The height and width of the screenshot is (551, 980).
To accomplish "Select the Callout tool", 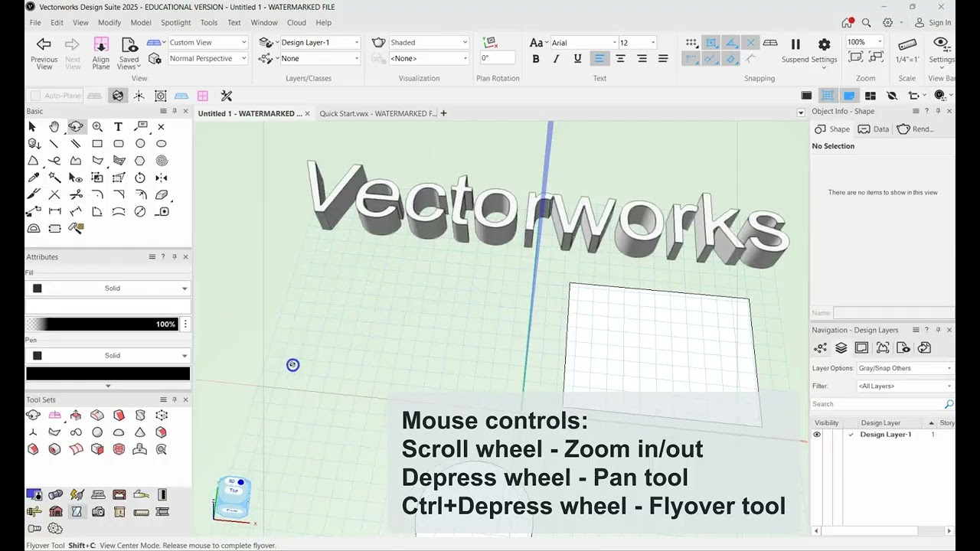I will coord(140,127).
